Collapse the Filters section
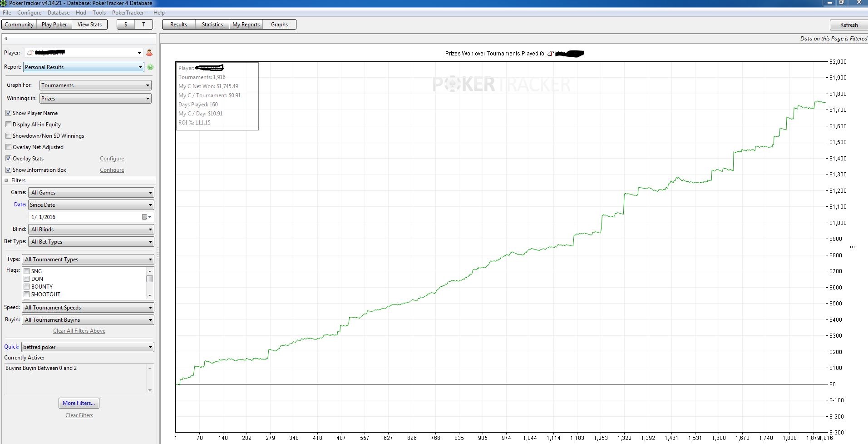 [6, 180]
